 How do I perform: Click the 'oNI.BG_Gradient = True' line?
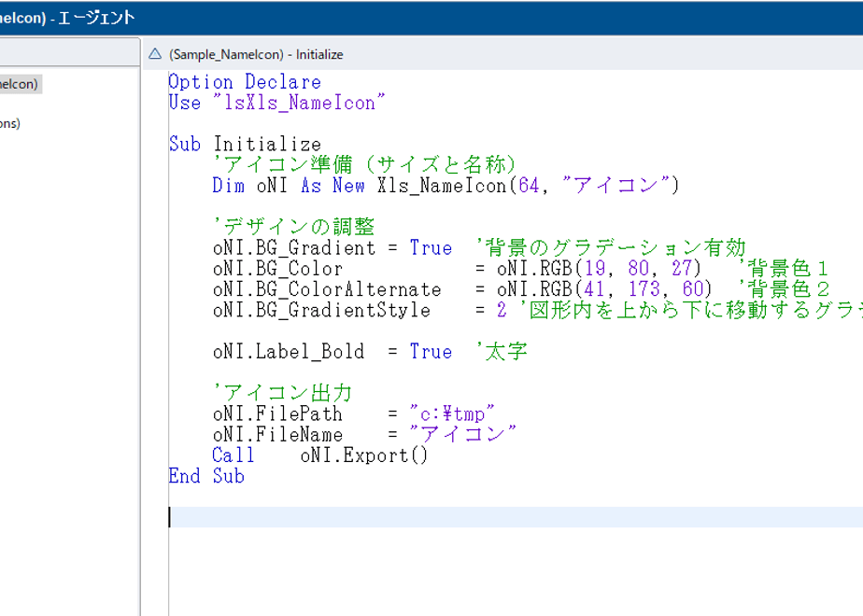332,247
